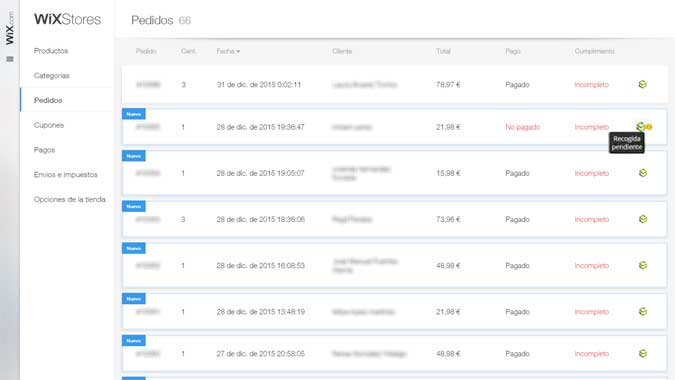This screenshot has height=380, width=675.
Task: Click Incompleto on the 78,97 € order row
Action: (x=591, y=85)
